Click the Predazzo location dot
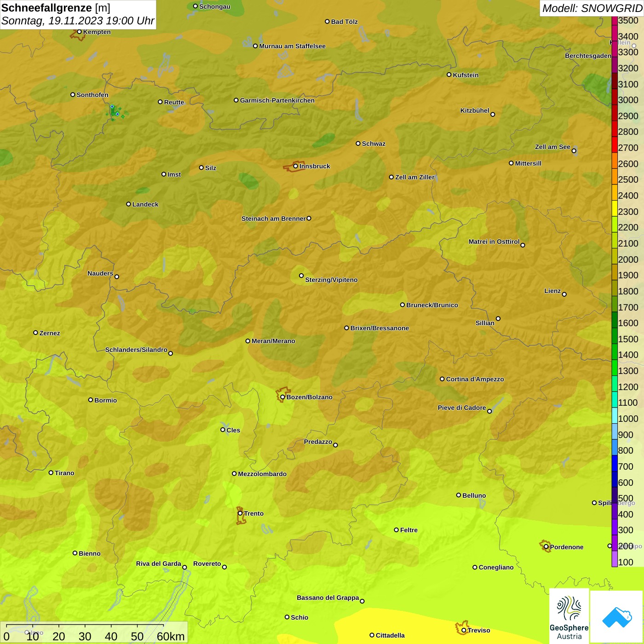 [x=335, y=445]
